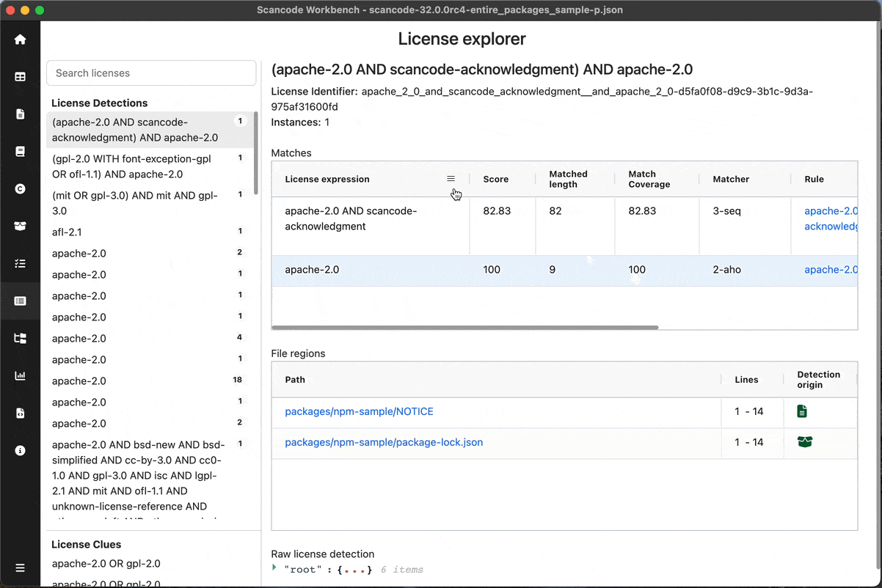Open the file tree layout sidebar icon
The height and width of the screenshot is (588, 882).
20,338
